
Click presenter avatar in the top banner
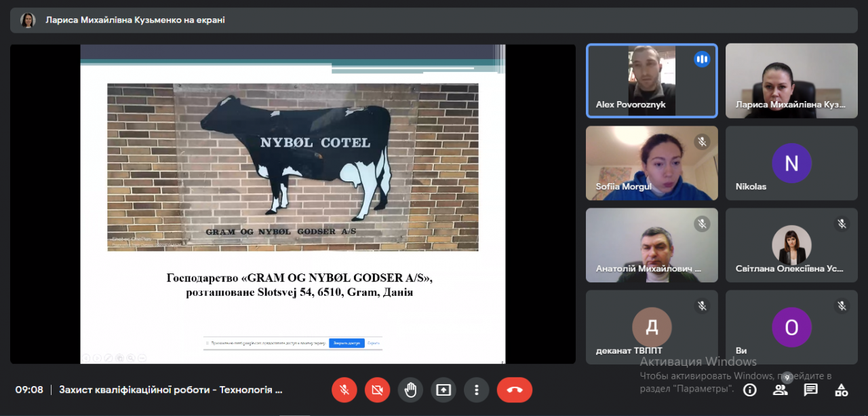pyautogui.click(x=28, y=20)
